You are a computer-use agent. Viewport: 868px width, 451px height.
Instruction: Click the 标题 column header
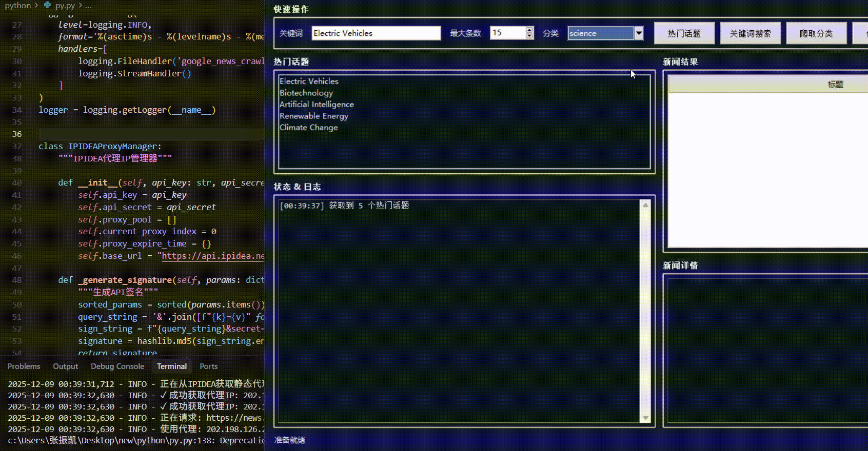click(835, 85)
